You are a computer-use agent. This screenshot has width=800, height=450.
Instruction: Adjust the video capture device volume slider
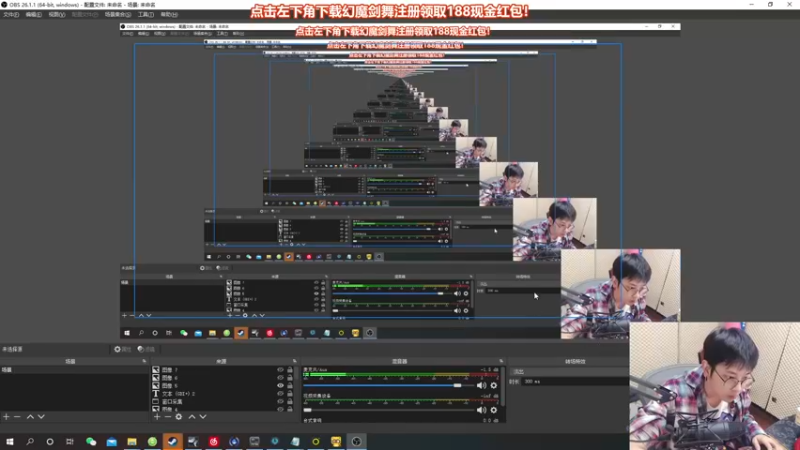[x=389, y=410]
